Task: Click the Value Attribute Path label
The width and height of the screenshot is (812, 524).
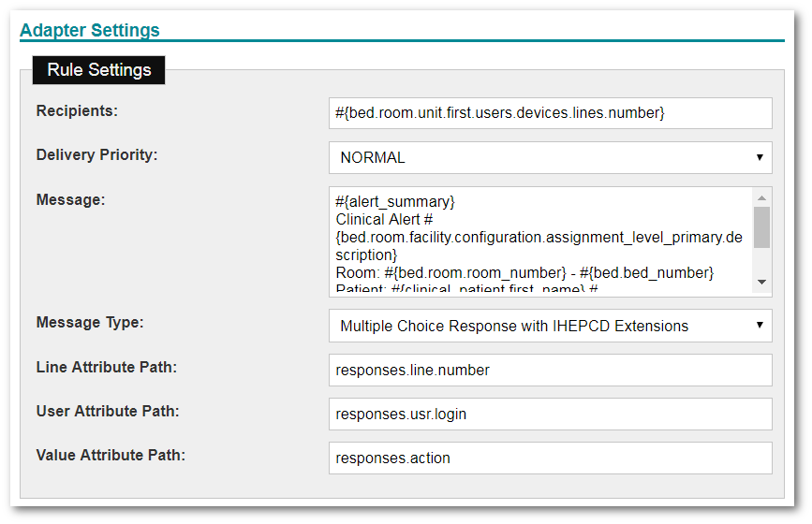Action: tap(111, 455)
